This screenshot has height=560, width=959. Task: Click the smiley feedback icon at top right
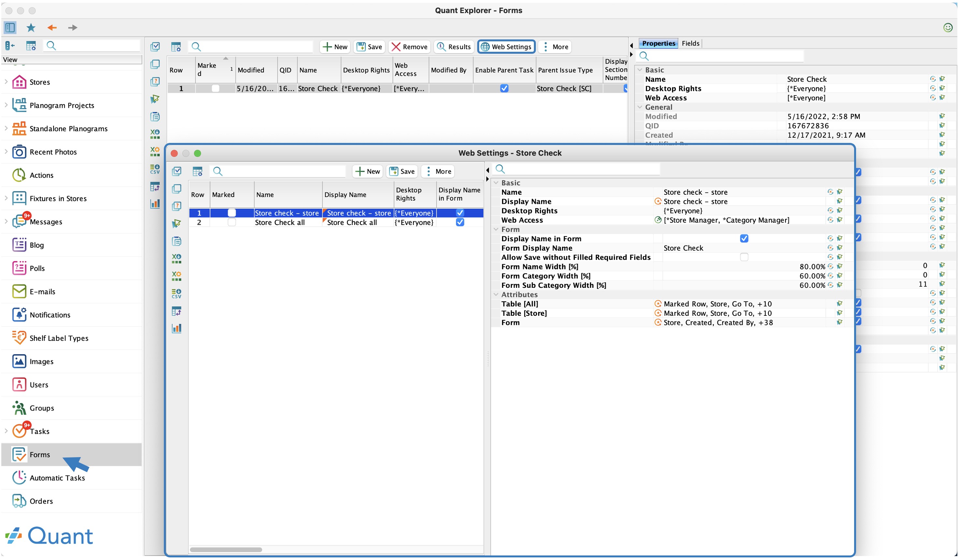pyautogui.click(x=948, y=27)
